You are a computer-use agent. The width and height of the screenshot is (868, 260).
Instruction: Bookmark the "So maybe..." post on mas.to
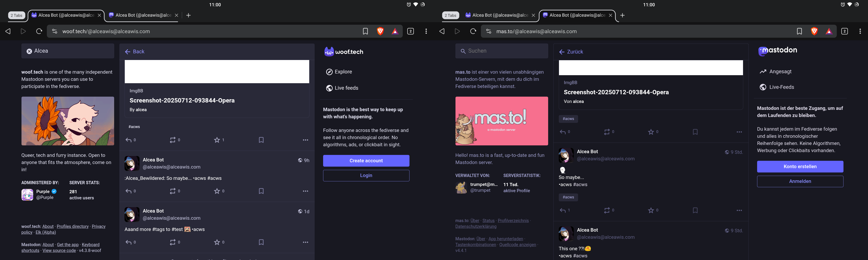coord(695,210)
